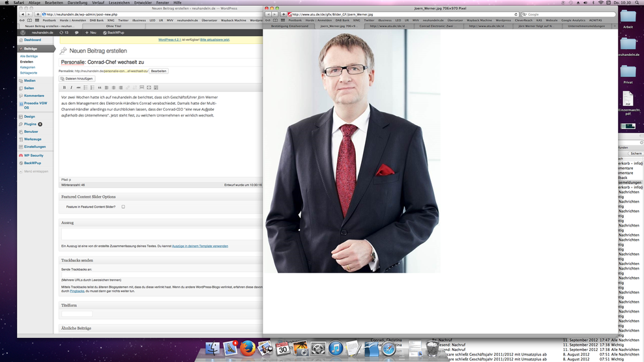The height and width of the screenshot is (362, 644).
Task: Open the Entwickler menu
Action: (x=143, y=3)
